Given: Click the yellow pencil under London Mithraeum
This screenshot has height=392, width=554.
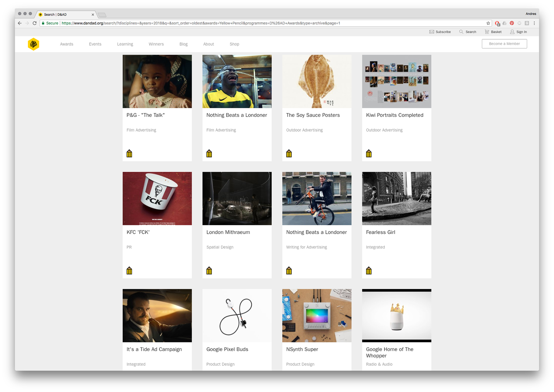Looking at the screenshot, I should coord(209,270).
